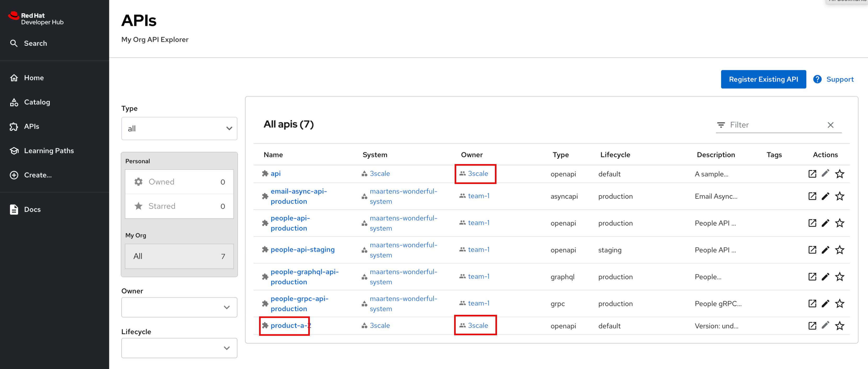868x369 pixels.
Task: Go to Catalog in the sidebar
Action: pos(37,102)
